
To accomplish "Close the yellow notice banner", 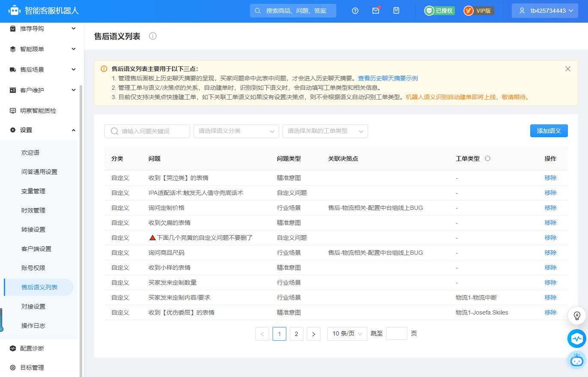I will (x=568, y=69).
